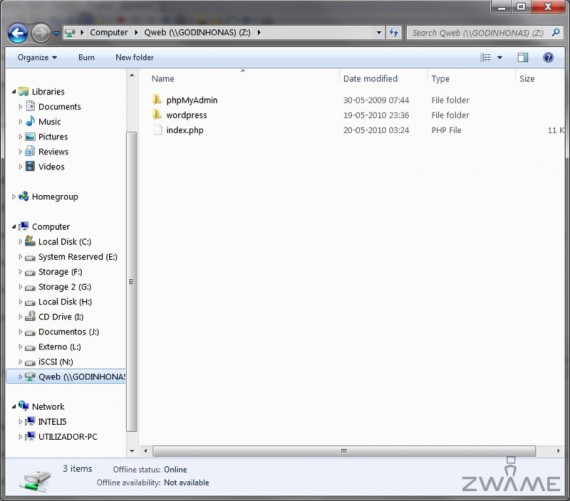Screen dimensions: 570x501
Task: Click the refresh icon beside address bar
Action: pos(393,33)
